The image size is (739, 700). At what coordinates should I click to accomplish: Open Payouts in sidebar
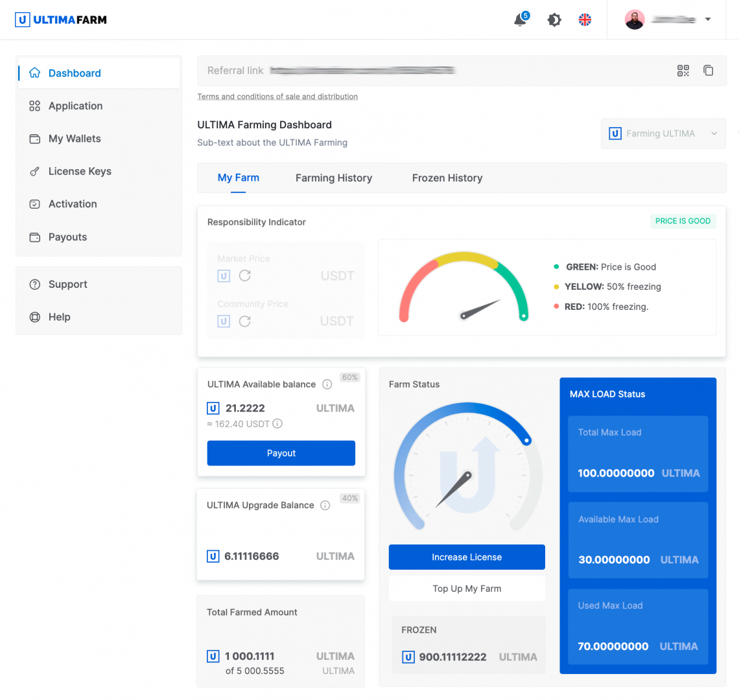(99, 237)
